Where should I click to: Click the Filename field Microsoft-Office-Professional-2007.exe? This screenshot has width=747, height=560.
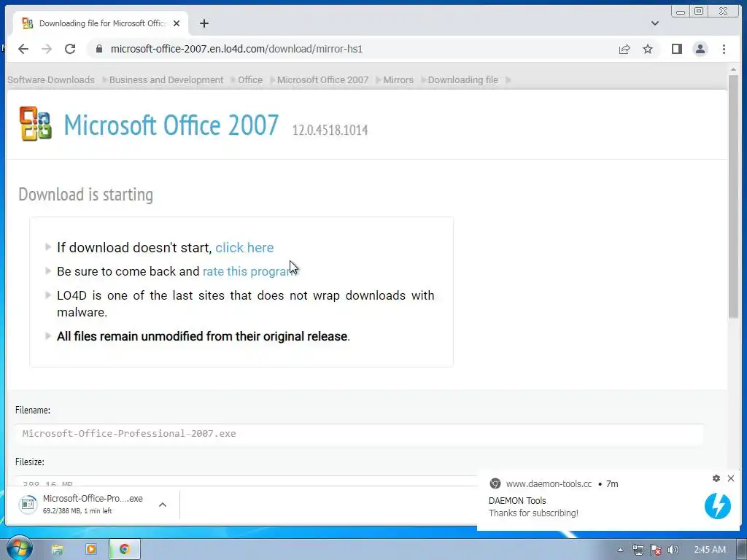tap(359, 434)
